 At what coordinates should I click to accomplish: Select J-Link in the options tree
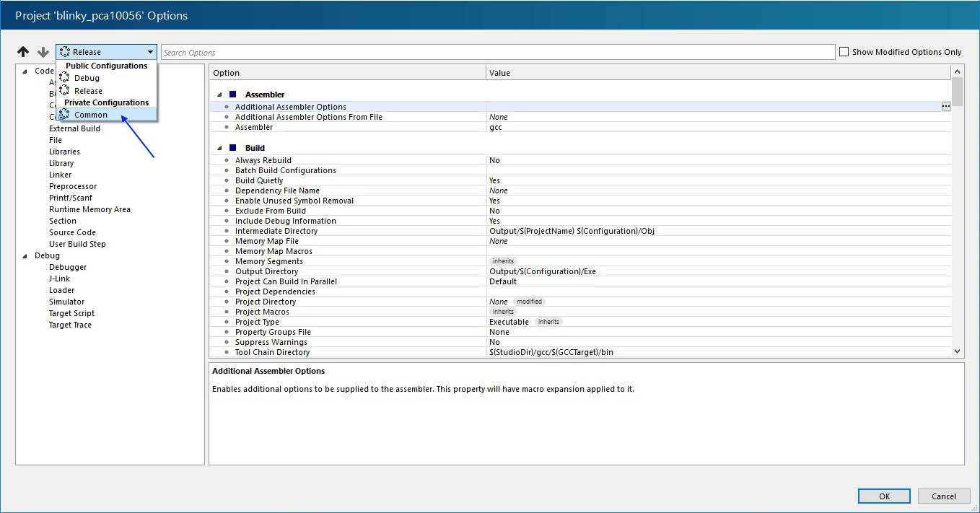(59, 279)
